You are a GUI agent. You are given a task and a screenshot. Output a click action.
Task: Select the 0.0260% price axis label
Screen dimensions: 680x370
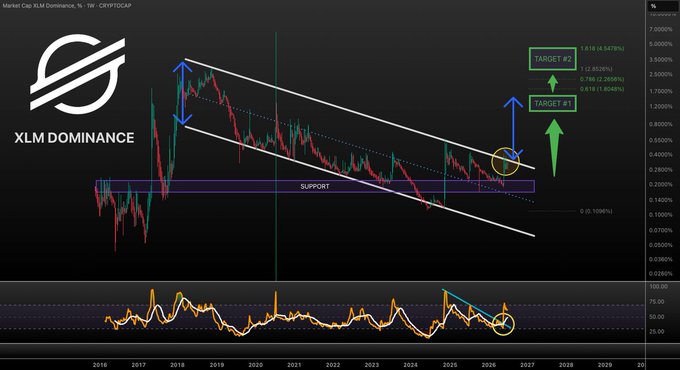660,274
